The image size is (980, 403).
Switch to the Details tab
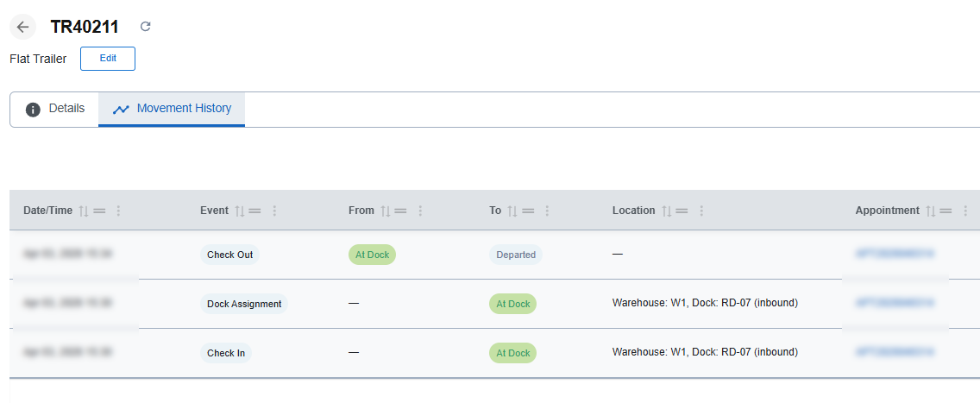[x=55, y=109]
